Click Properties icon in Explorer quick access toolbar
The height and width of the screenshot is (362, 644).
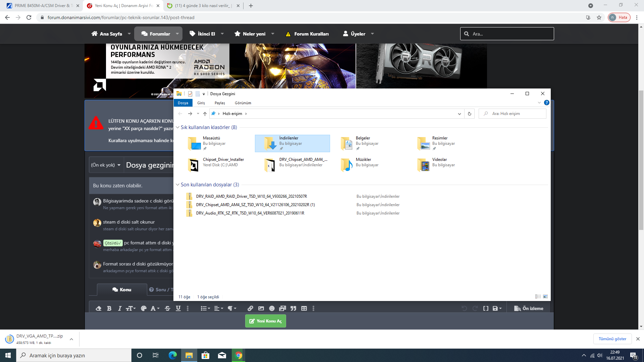[x=190, y=94]
